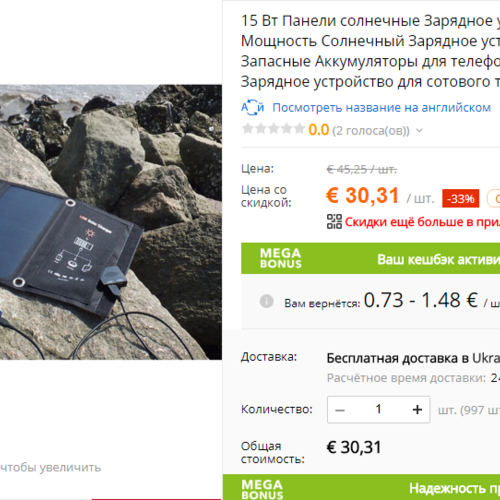Image resolution: width=500 pixels, height=500 pixels.
Task: Open the solar charger product photo
Action: point(111,222)
